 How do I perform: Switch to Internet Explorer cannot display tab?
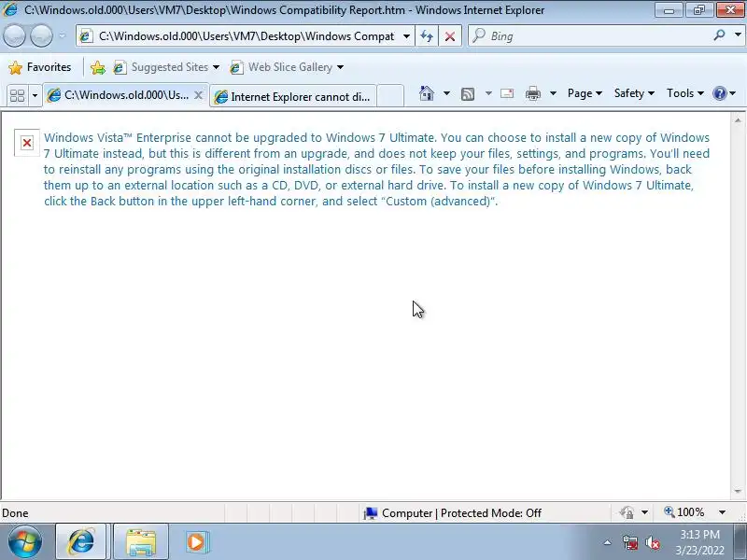293,97
